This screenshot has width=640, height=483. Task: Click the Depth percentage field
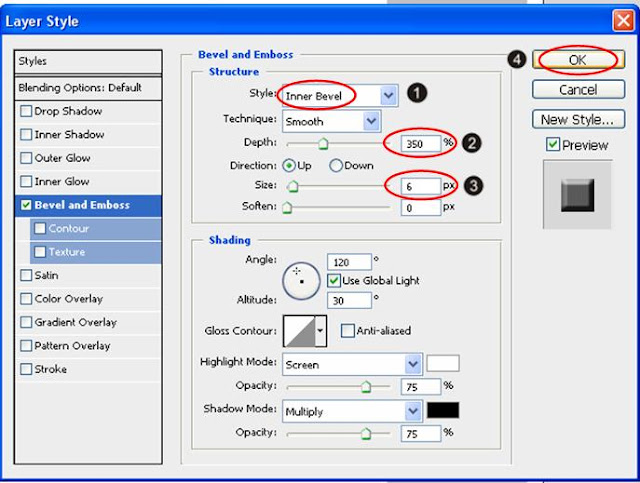pyautogui.click(x=420, y=143)
